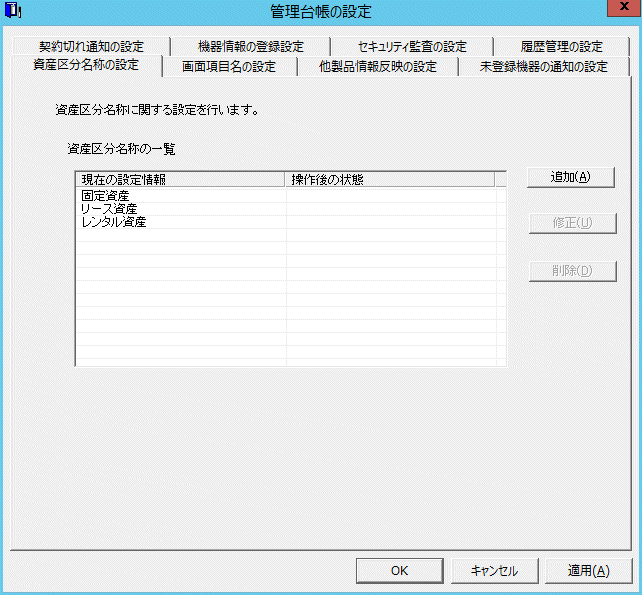The height and width of the screenshot is (595, 642).
Task: Confirm with the OK button
Action: 400,571
